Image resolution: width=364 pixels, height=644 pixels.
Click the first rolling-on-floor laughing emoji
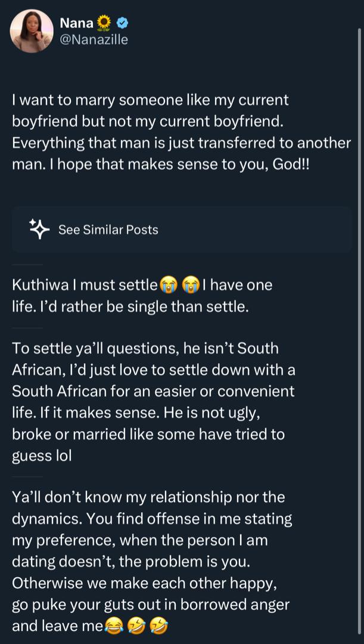coord(136,626)
